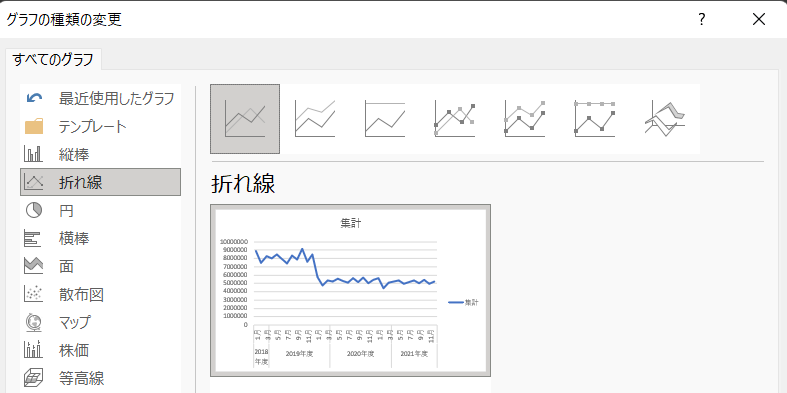Open 最近使用したグラフ category

[x=100, y=98]
